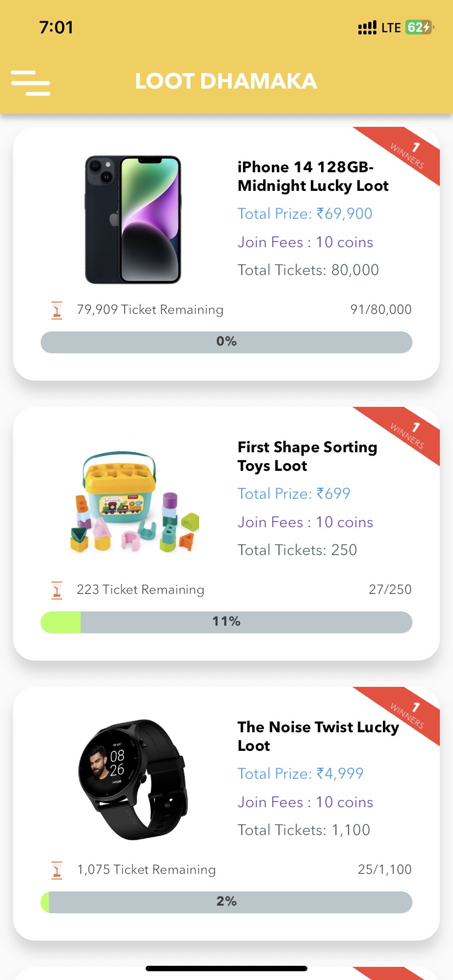Tap the signal strength bars
Image resolution: width=453 pixels, height=980 pixels.
point(367,27)
